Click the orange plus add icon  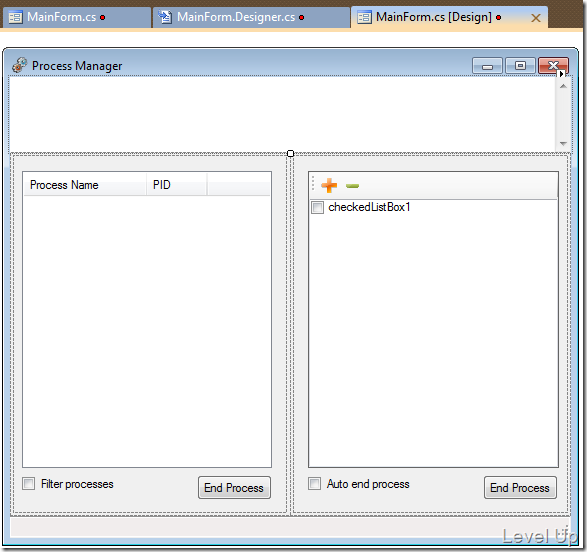(x=329, y=185)
